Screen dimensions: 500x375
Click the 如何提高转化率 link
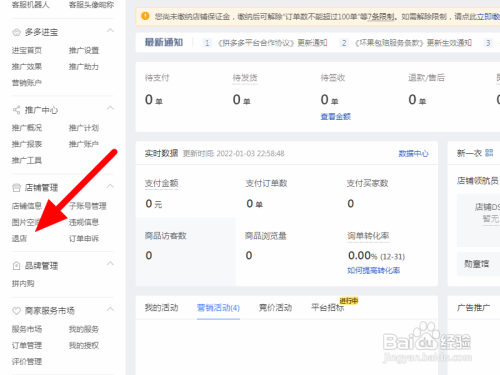click(x=373, y=270)
